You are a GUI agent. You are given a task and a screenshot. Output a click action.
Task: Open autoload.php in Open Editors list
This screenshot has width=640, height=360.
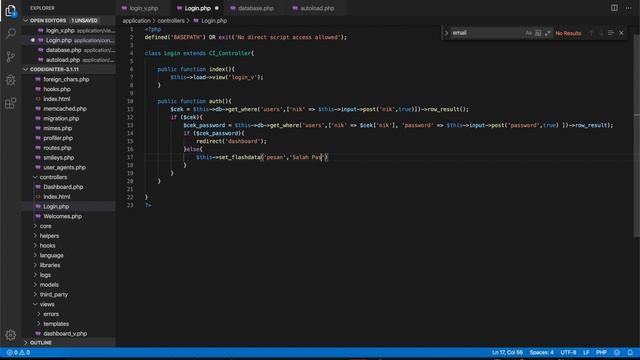[x=69, y=60]
